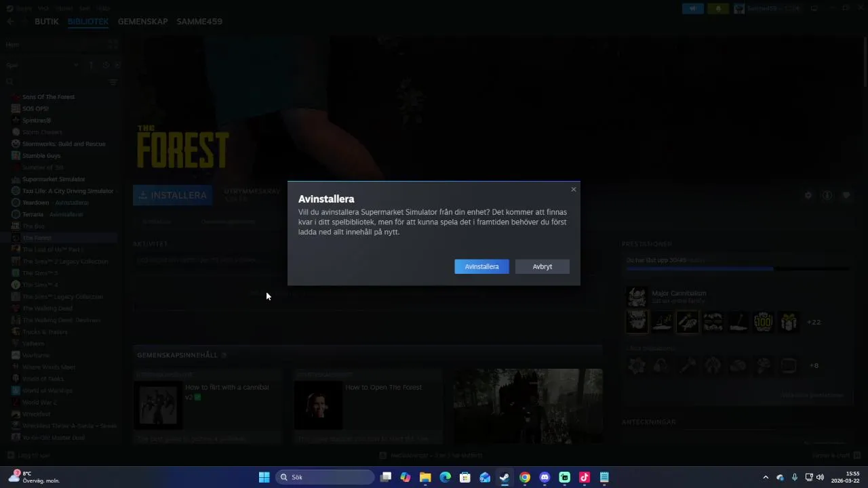This screenshot has height=488, width=868.
Task: Click the blue INSTALLERA button for The Forest
Action: [x=172, y=195]
